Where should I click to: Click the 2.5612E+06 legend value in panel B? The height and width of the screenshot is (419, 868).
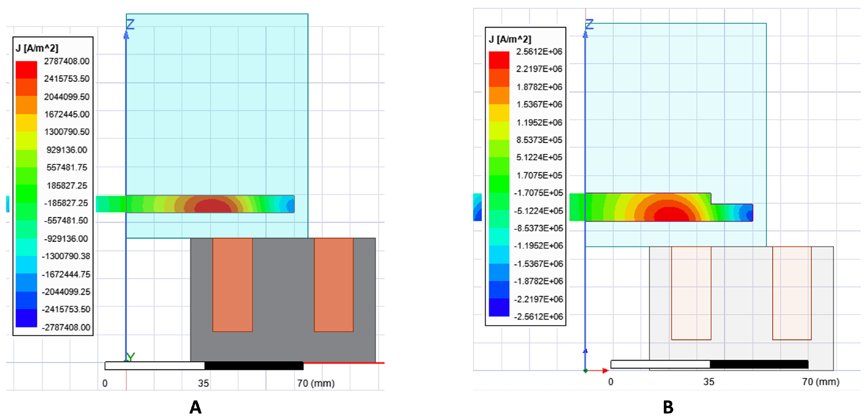click(539, 52)
